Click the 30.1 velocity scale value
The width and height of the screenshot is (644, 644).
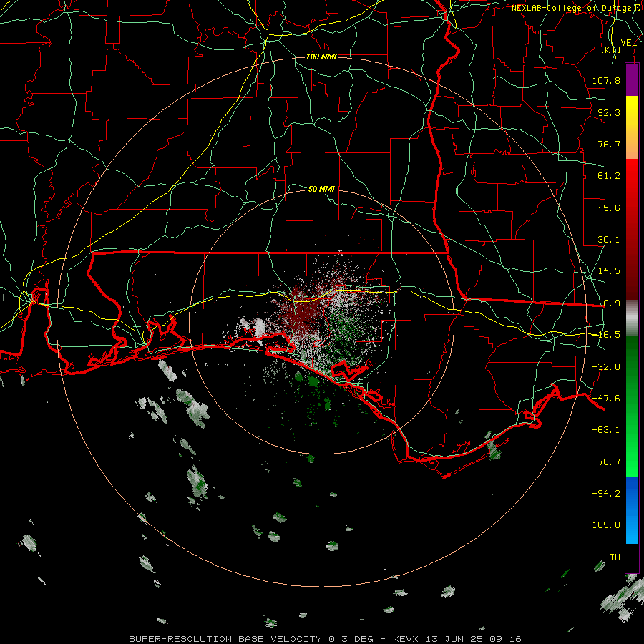coord(609,240)
